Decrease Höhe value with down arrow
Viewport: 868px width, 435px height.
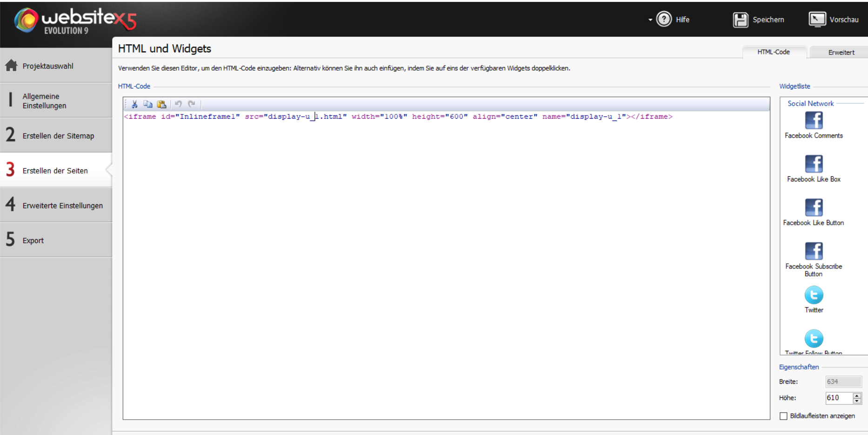pyautogui.click(x=857, y=401)
